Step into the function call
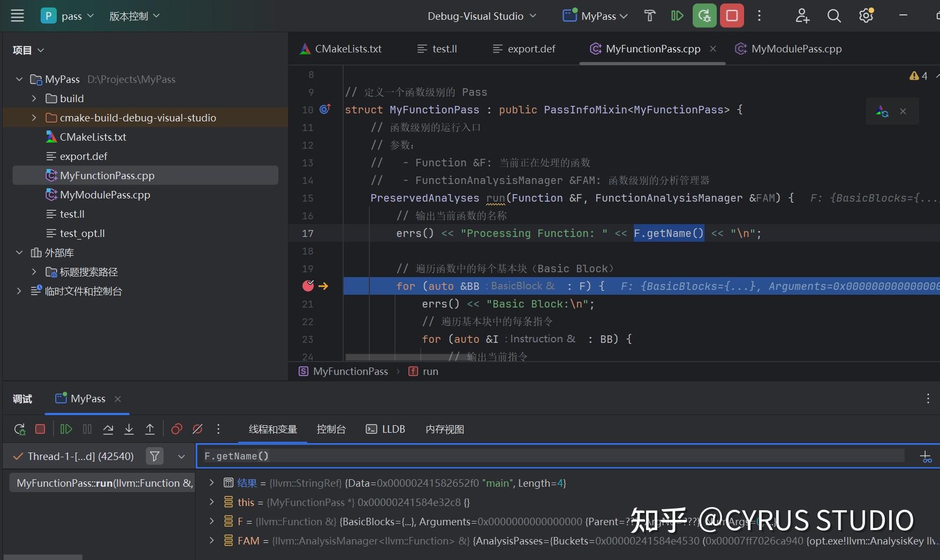This screenshot has width=940, height=560. pos(128,429)
